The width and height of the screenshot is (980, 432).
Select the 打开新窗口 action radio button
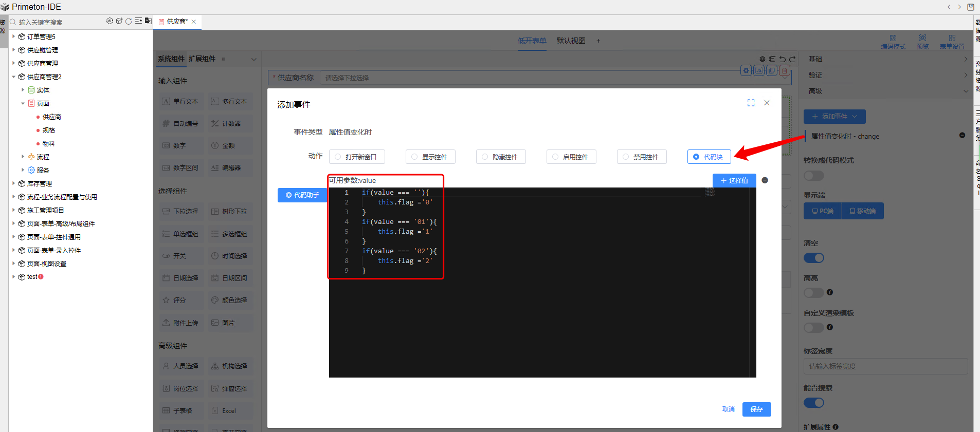pos(338,157)
